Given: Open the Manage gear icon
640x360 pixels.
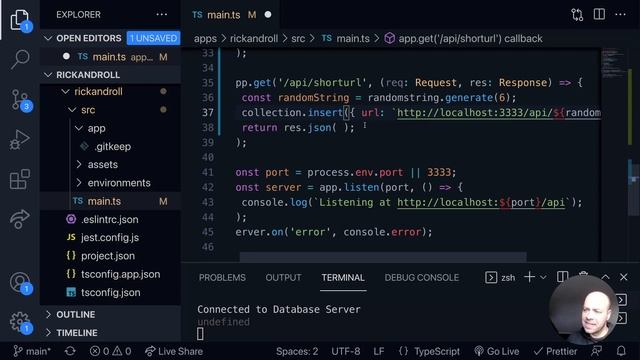Looking at the screenshot, I should 20,322.
